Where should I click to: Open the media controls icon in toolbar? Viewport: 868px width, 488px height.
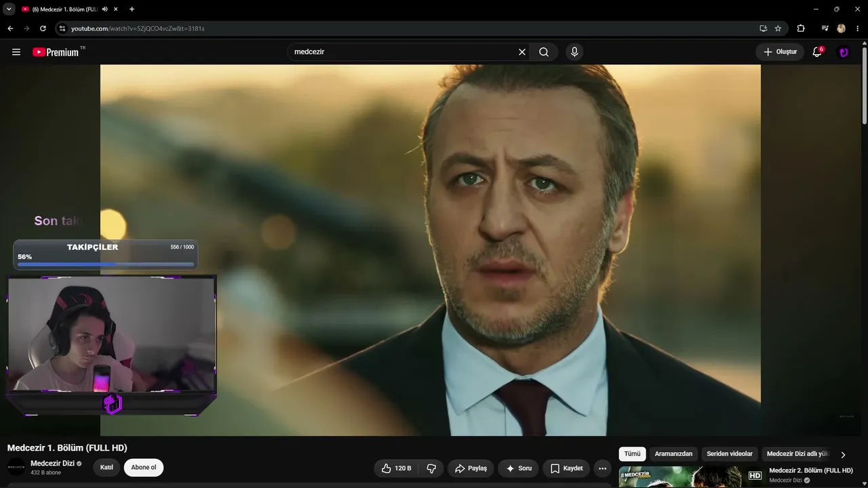(x=825, y=28)
